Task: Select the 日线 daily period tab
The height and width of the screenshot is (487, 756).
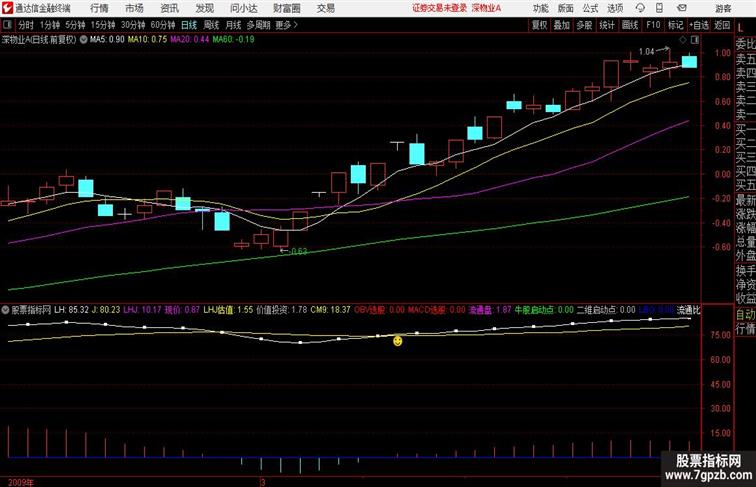Action: 189,25
